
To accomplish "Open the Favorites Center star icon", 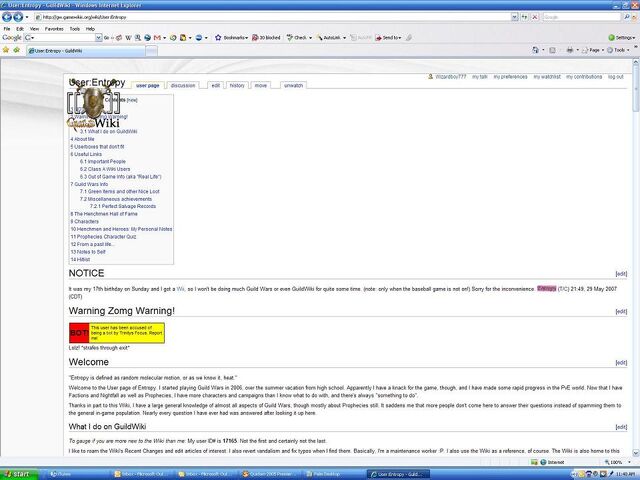I will (6, 50).
